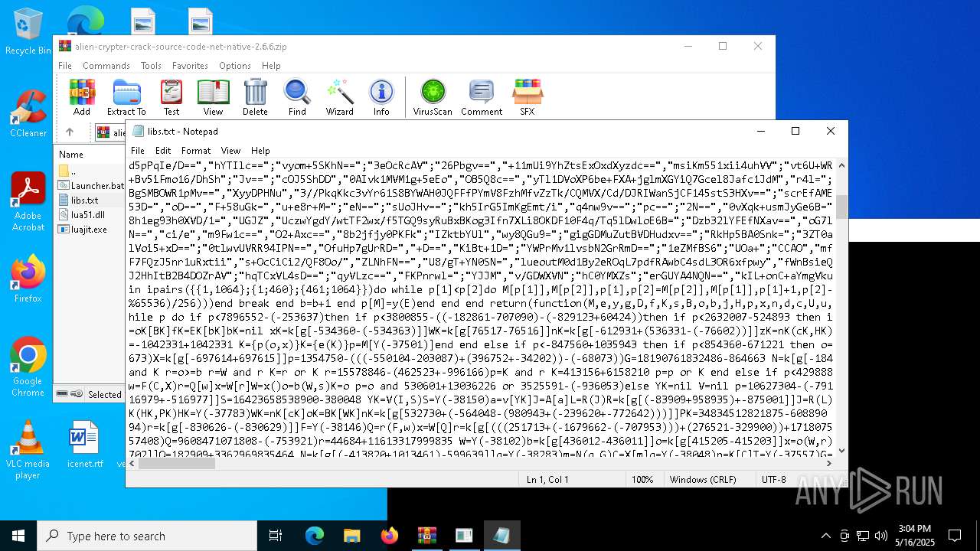Image resolution: width=980 pixels, height=551 pixels.
Task: Click the Notepad scroll down arrow
Action: (841, 450)
